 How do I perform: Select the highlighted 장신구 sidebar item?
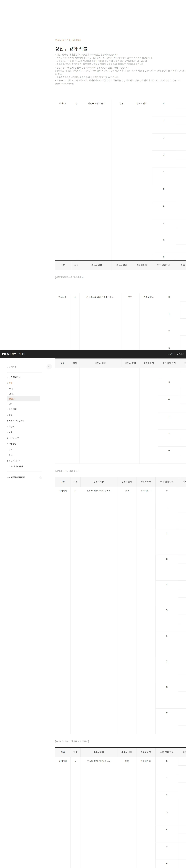23,399
